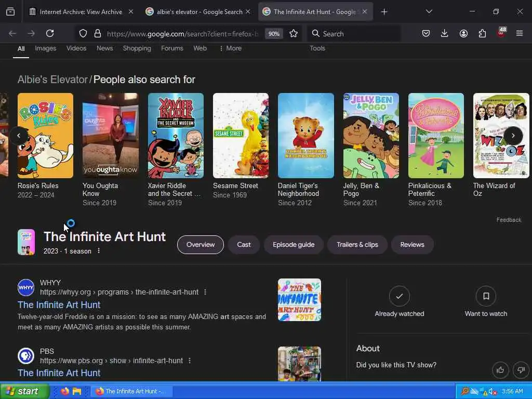This screenshot has width=532, height=399.
Task: Open WHYY The Infinite Art Hunt link
Action: [59, 304]
